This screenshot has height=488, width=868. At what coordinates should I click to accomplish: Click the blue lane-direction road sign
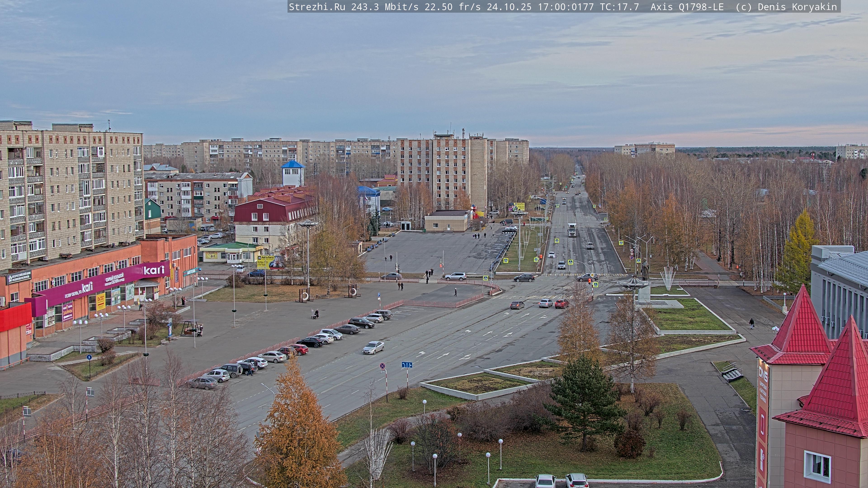coord(407,365)
